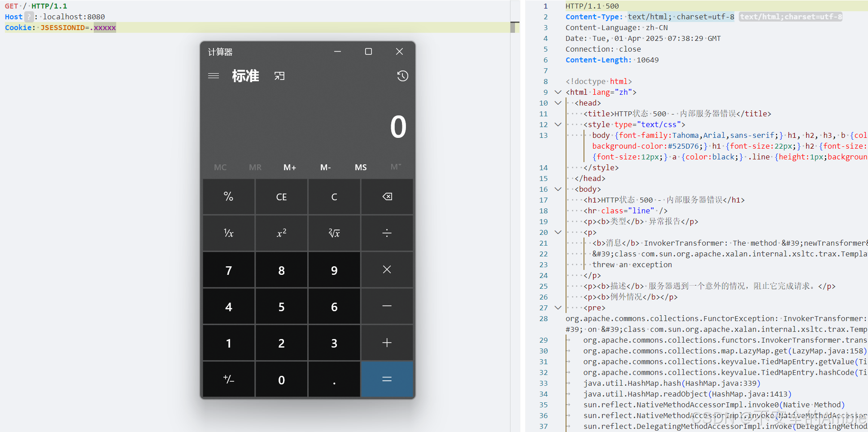The height and width of the screenshot is (432, 868).
Task: Click the GET / HTTP/1.1 request line
Action: coord(36,6)
